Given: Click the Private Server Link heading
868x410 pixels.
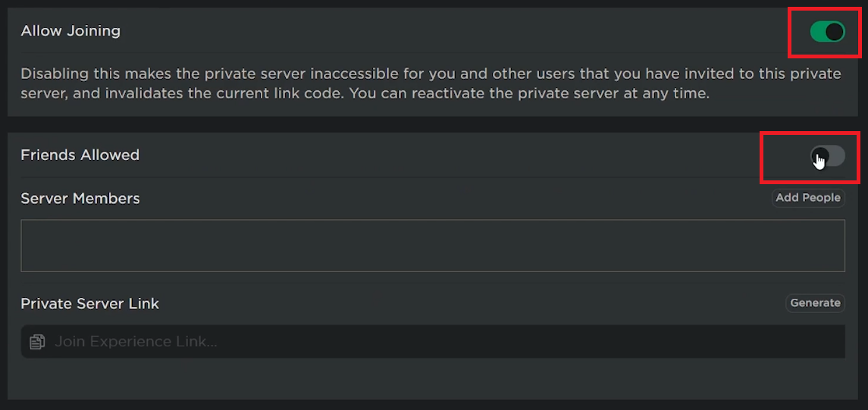Looking at the screenshot, I should coord(89,304).
